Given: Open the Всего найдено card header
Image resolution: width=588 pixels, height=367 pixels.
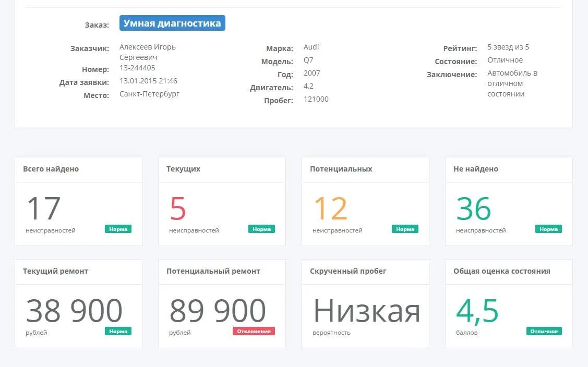Looking at the screenshot, I should pos(78,169).
